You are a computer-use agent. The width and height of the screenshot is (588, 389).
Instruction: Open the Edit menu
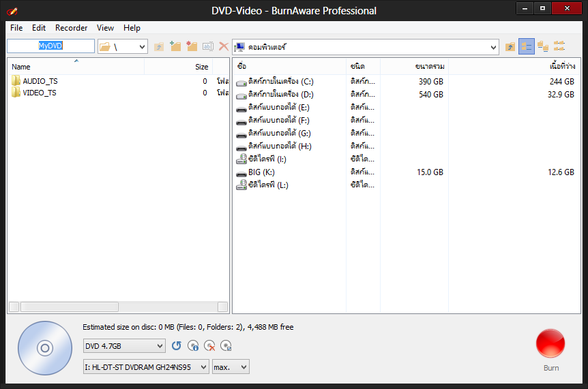(x=39, y=28)
